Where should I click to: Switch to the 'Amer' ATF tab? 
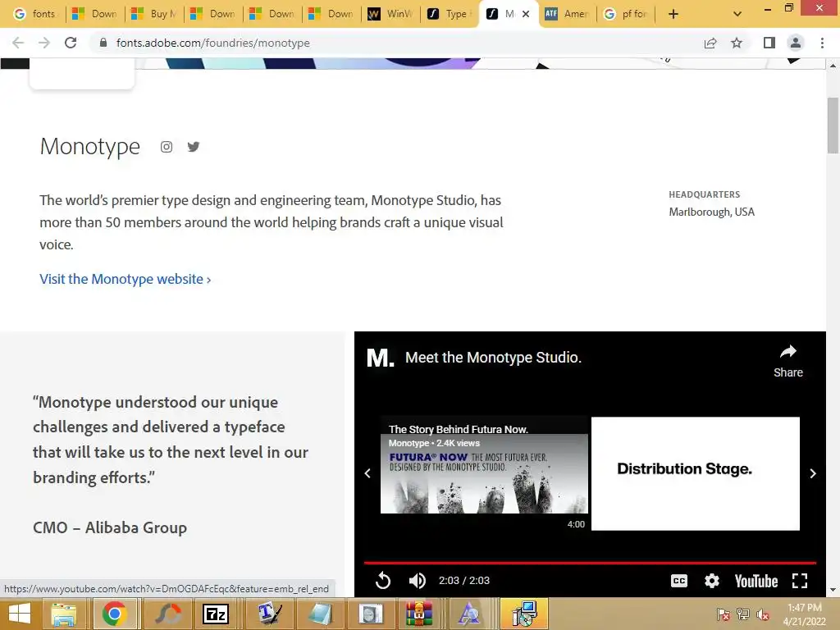(x=567, y=14)
